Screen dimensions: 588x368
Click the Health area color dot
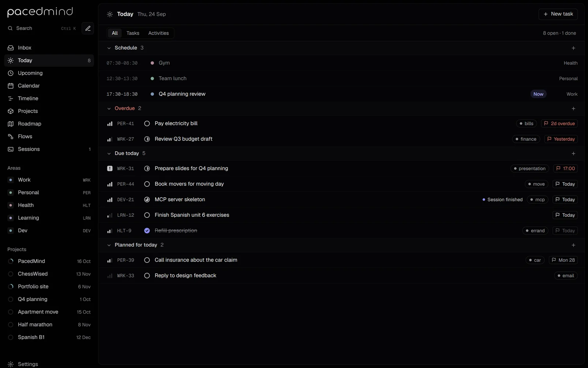11,205
